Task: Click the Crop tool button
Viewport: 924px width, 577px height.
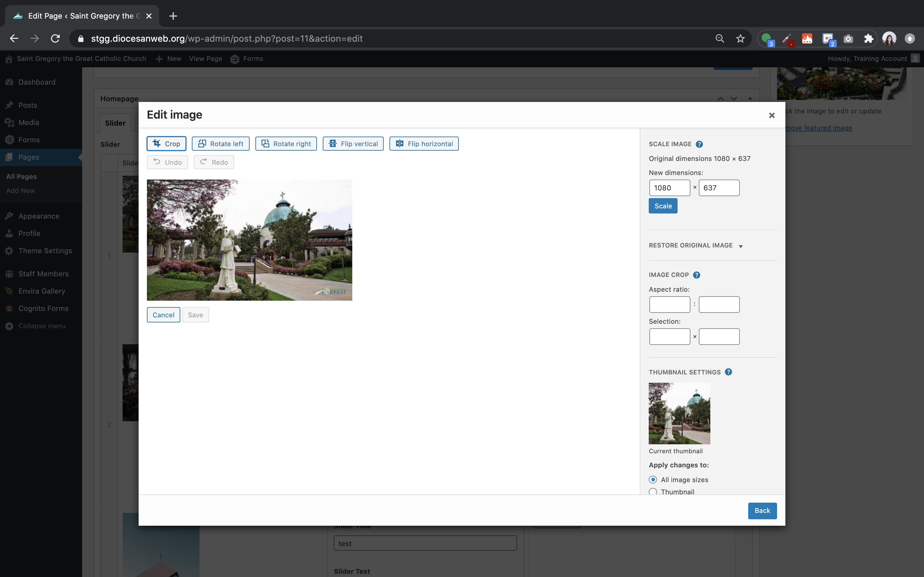Action: pos(167,144)
